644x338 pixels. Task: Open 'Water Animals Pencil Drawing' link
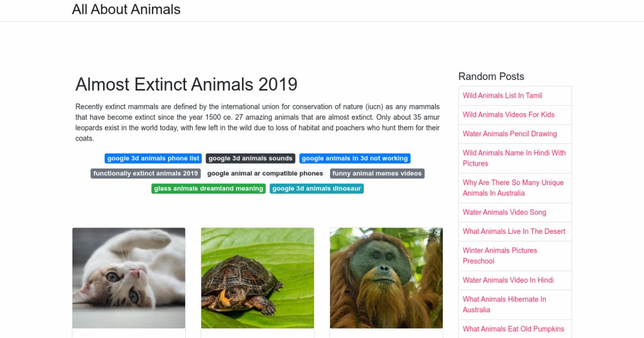coord(509,134)
